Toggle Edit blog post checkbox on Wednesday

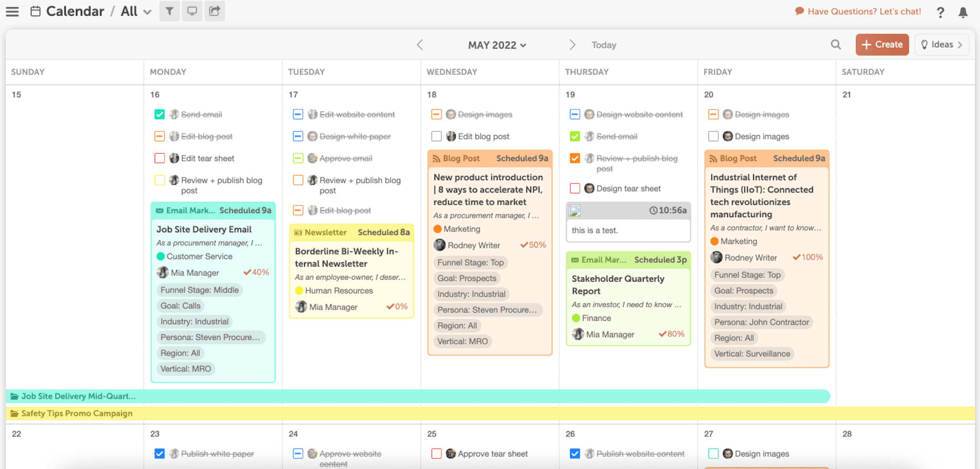[436, 136]
